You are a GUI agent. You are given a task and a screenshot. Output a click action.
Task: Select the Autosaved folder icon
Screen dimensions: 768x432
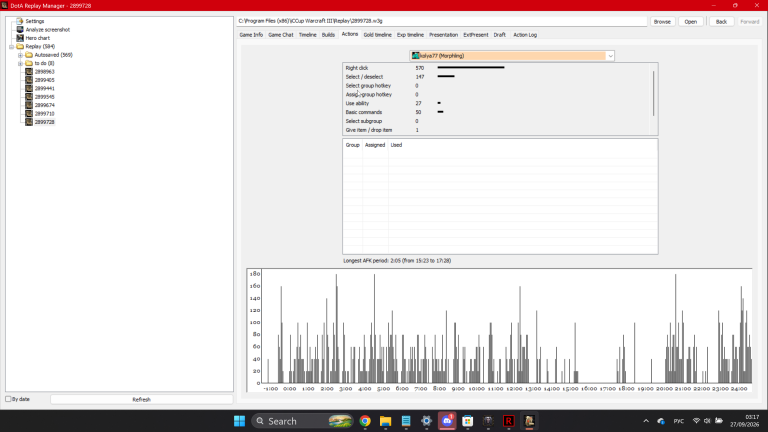tap(29, 55)
